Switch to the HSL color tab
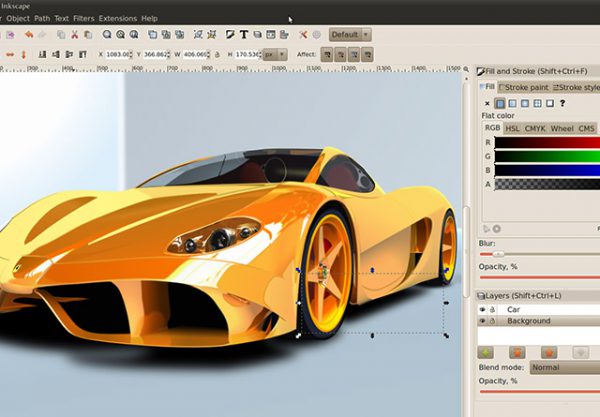 click(x=512, y=129)
